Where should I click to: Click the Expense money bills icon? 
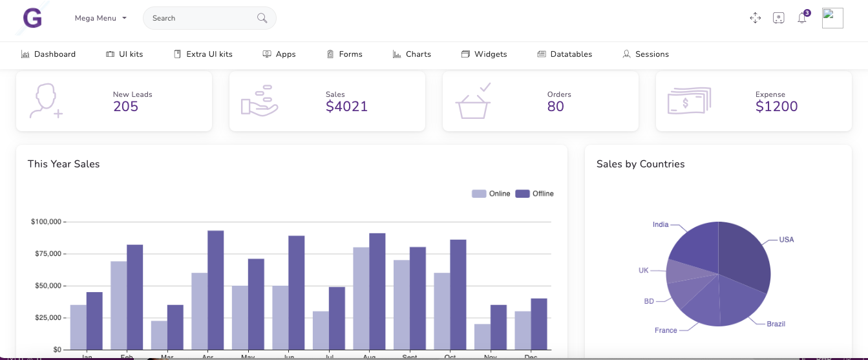[689, 101]
